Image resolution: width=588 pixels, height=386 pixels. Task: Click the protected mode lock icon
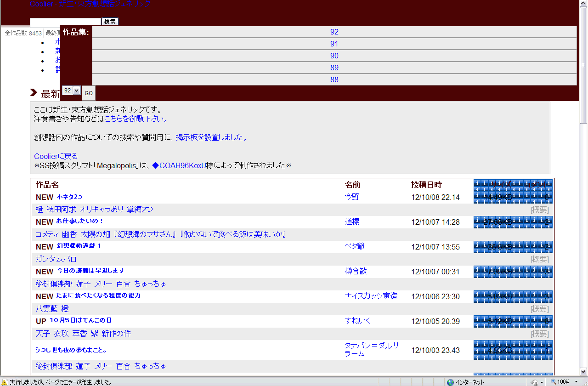click(534, 382)
